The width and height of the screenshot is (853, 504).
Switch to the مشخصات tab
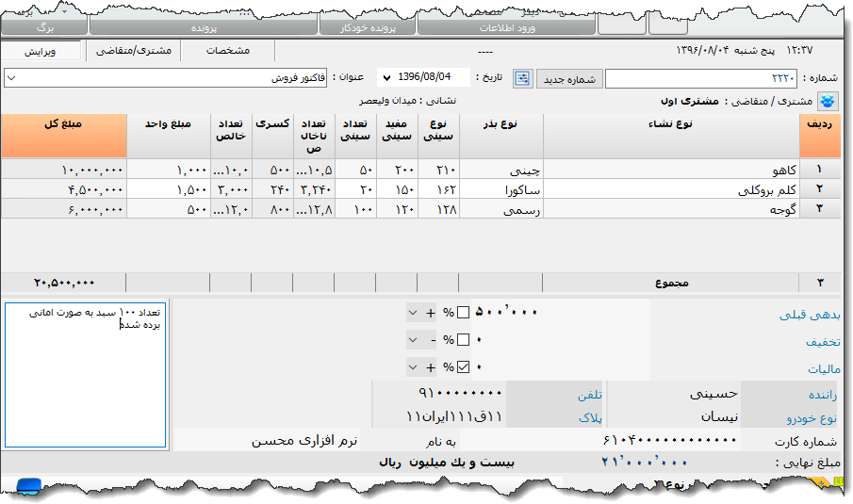pos(228,51)
